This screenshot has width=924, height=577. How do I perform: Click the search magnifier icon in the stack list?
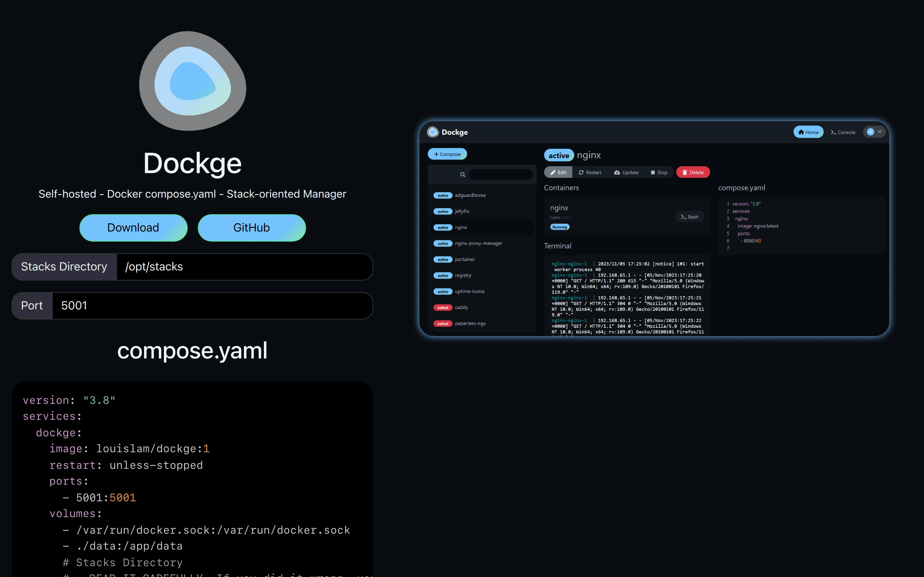(462, 175)
